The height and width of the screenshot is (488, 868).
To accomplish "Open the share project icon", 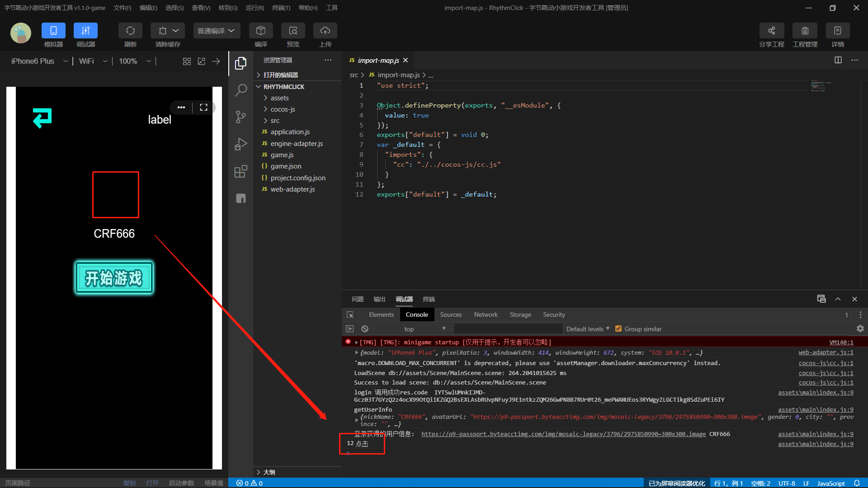I will [771, 31].
